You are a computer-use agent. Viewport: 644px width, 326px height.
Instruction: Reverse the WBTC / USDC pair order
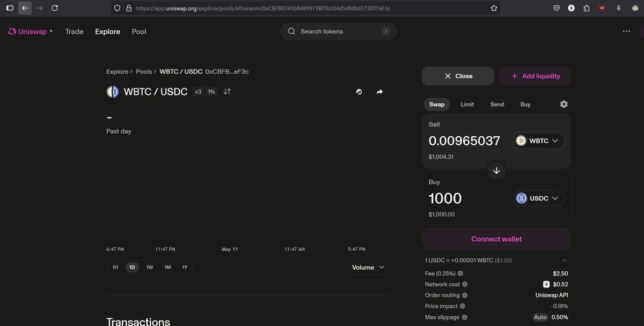[x=227, y=92]
